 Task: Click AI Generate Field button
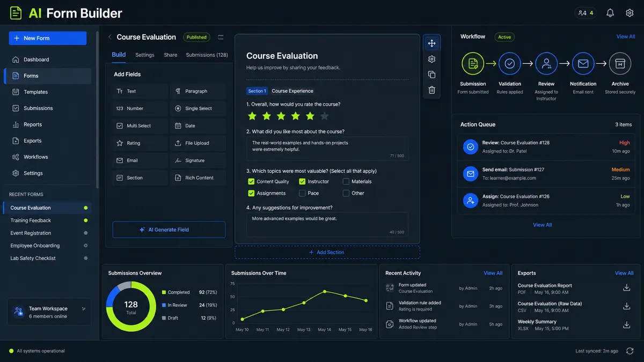coord(169,230)
